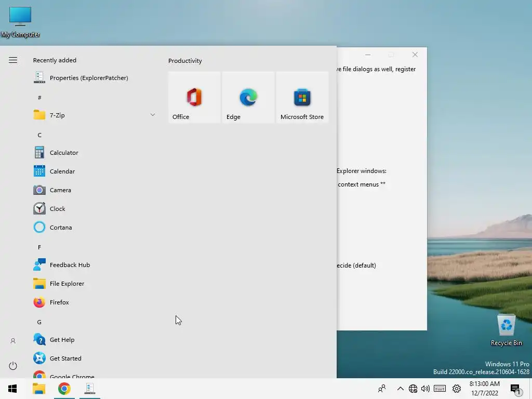Expand the Start menu hamburger button

13,60
